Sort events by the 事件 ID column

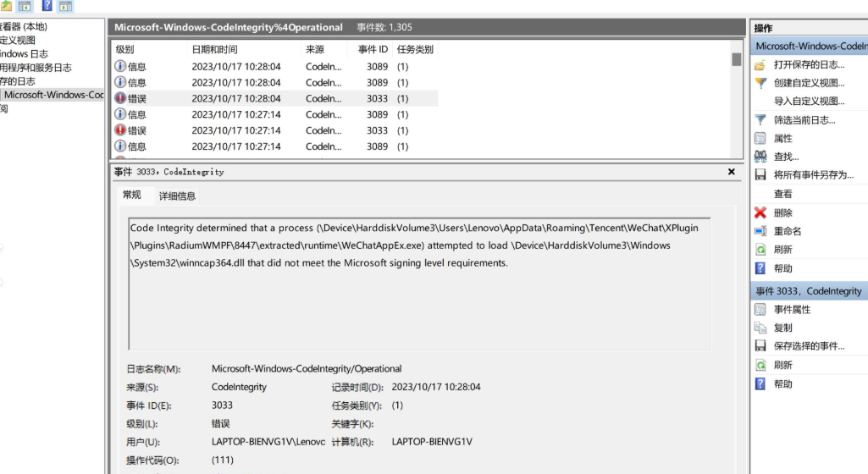tap(373, 50)
